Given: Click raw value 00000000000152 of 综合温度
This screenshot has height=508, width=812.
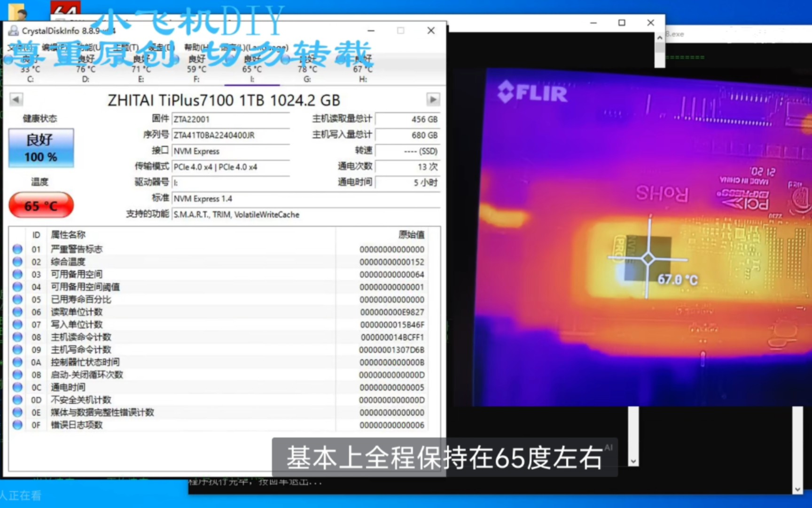Looking at the screenshot, I should pyautogui.click(x=392, y=262).
